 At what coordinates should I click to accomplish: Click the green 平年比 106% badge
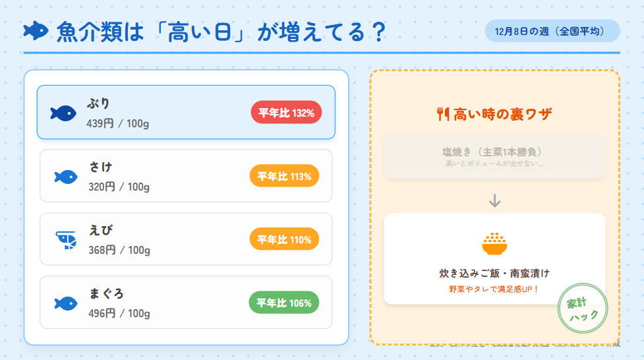(x=283, y=303)
